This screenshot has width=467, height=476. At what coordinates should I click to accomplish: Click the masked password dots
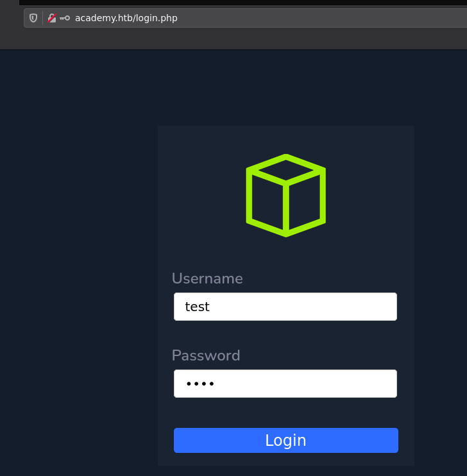pyautogui.click(x=200, y=384)
